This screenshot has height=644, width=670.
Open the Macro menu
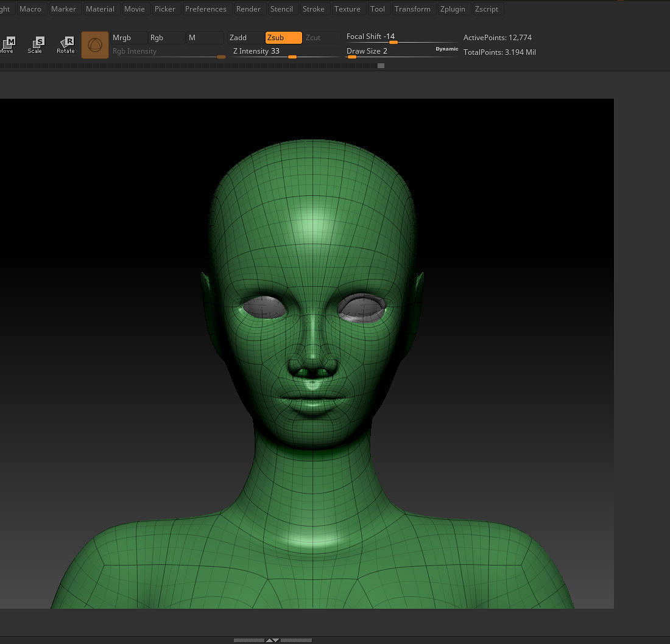(x=30, y=9)
